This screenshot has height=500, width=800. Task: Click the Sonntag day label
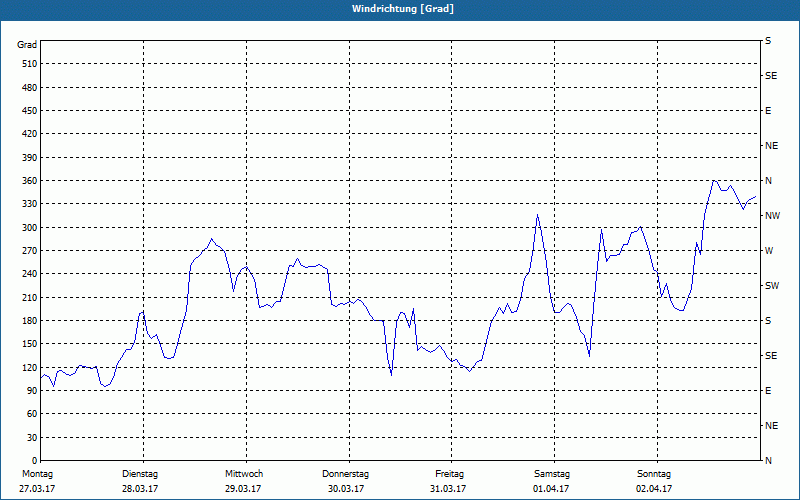coord(654,474)
